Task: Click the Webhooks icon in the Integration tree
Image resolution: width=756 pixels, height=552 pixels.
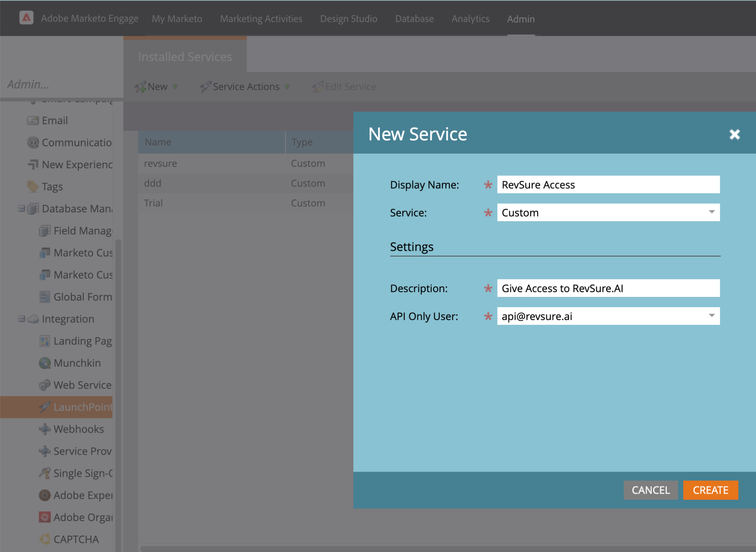Action: (45, 429)
